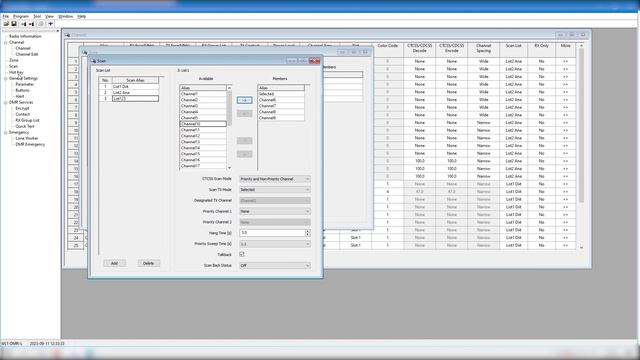Select Channel6 in the Members list

(281, 100)
